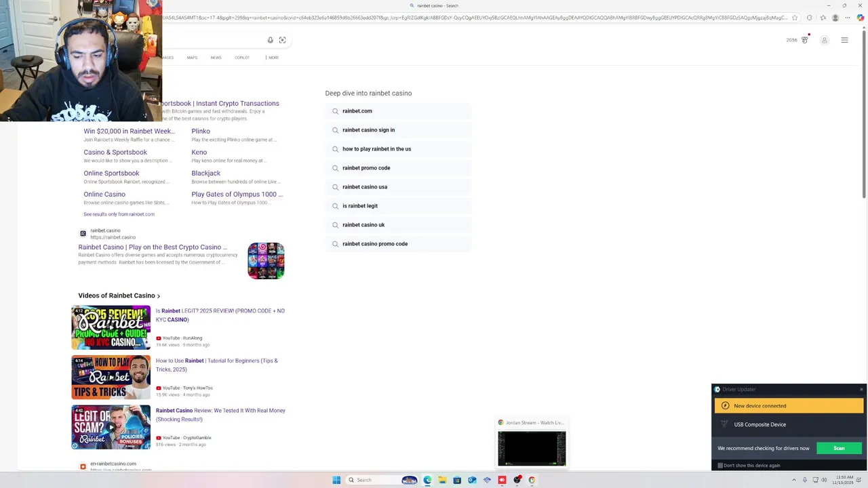Open Google Chrome from the taskbar
The height and width of the screenshot is (488, 868).
532,480
